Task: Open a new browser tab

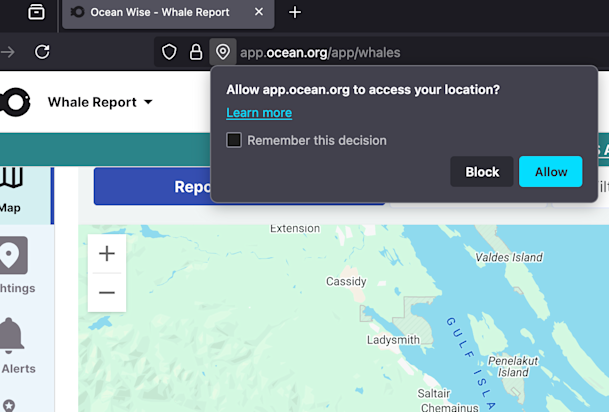Action: [x=295, y=12]
